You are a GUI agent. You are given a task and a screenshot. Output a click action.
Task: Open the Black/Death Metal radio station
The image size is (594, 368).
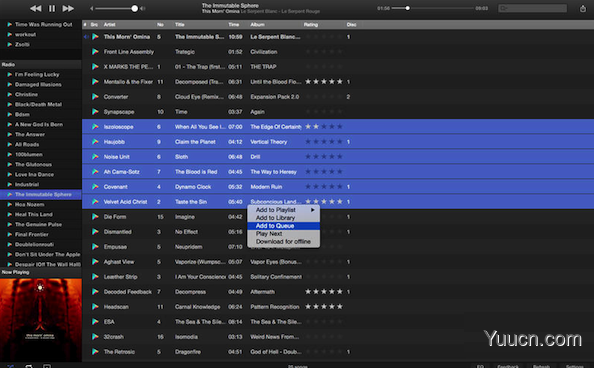[38, 105]
